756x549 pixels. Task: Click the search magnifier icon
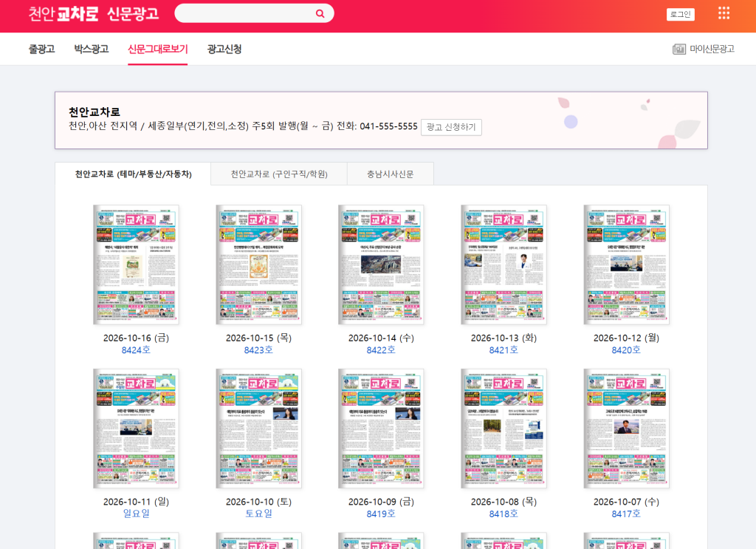coord(320,13)
